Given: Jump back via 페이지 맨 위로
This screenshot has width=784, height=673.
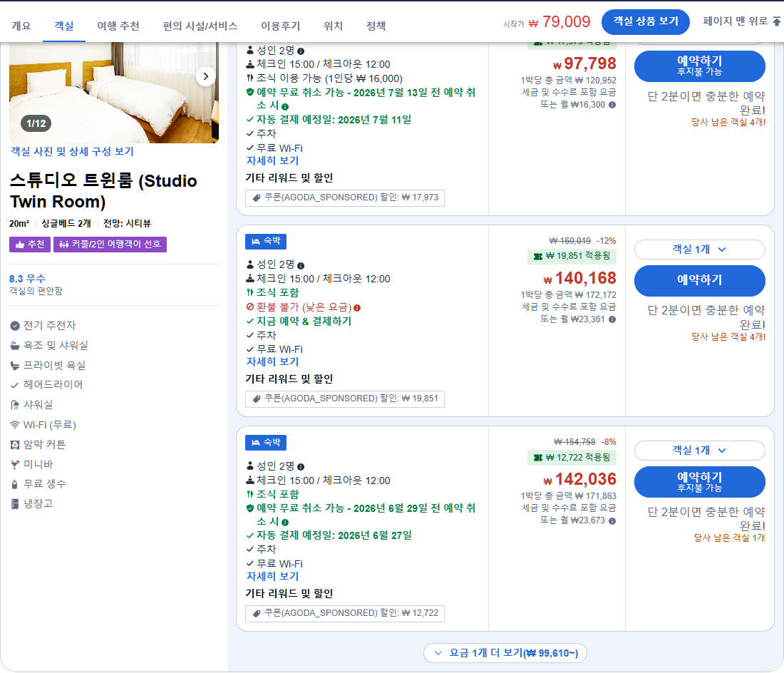Looking at the screenshot, I should click(x=735, y=21).
